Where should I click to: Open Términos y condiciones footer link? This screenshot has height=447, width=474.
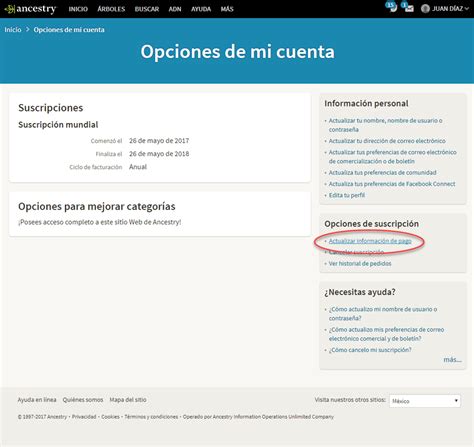(x=151, y=417)
